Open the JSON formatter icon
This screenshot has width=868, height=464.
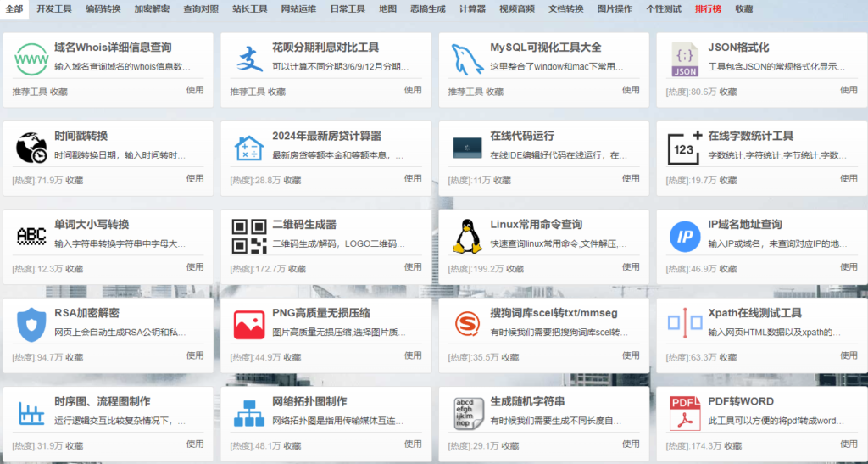685,59
